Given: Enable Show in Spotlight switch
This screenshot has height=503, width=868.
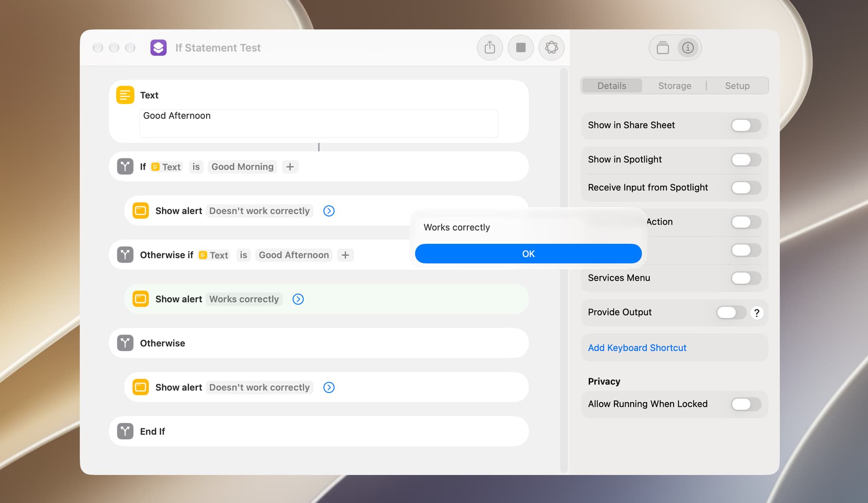Looking at the screenshot, I should pos(746,160).
